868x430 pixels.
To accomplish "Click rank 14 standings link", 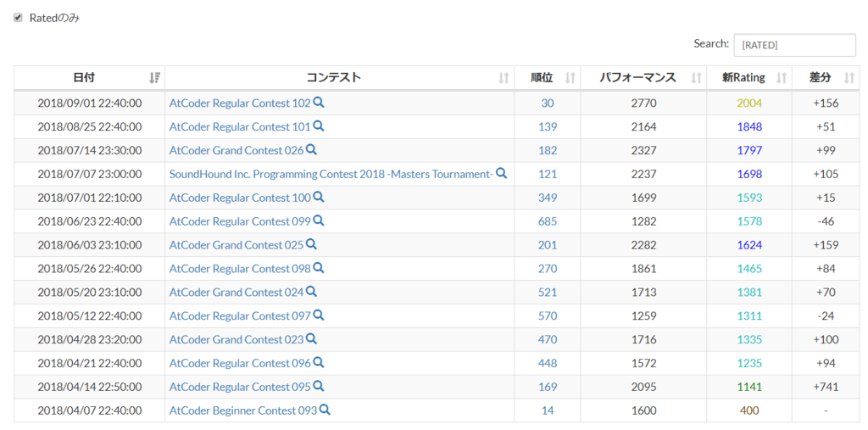I will (x=548, y=410).
